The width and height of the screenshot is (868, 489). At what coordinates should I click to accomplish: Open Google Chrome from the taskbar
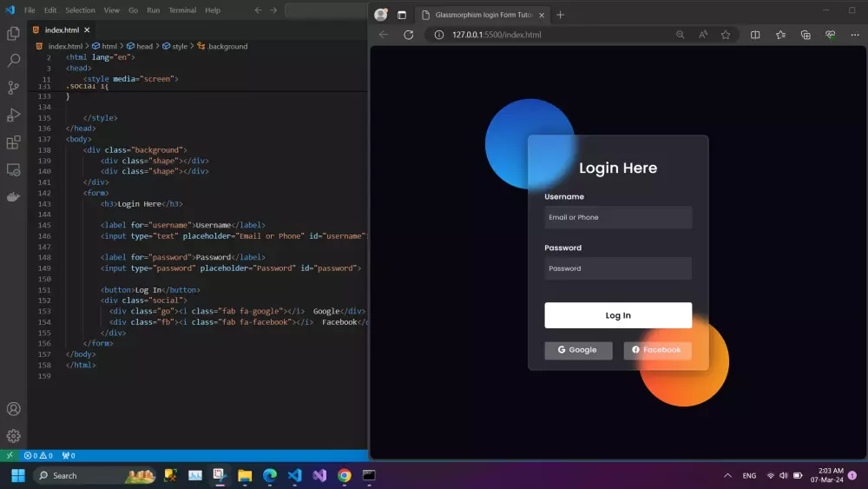click(x=345, y=475)
